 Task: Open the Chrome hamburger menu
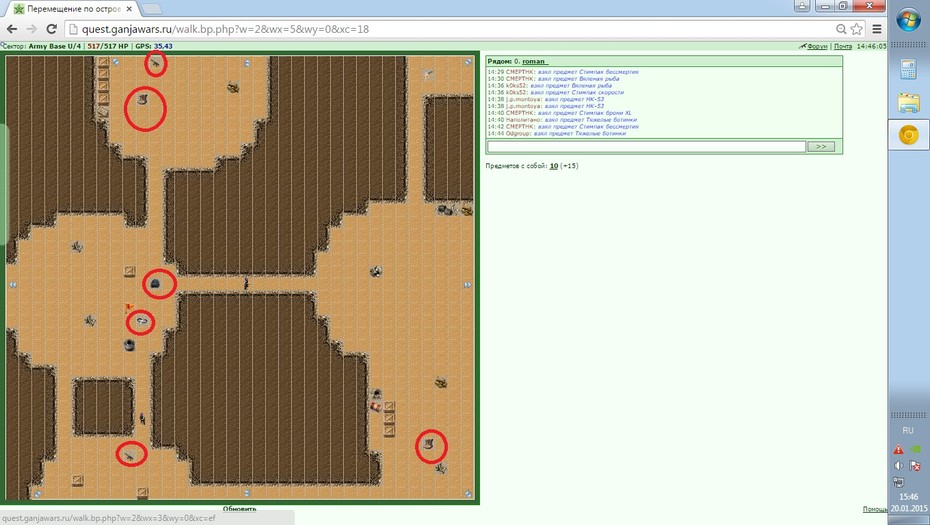coord(877,29)
